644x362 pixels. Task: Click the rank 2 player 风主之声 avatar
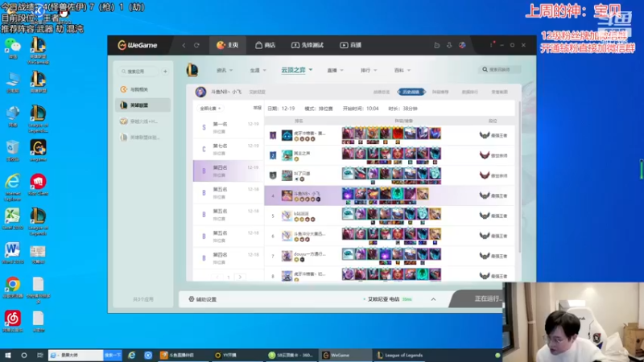point(287,155)
